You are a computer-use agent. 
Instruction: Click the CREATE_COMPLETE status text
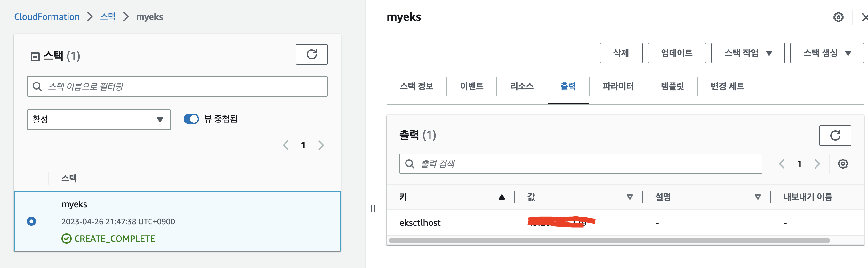coord(115,239)
